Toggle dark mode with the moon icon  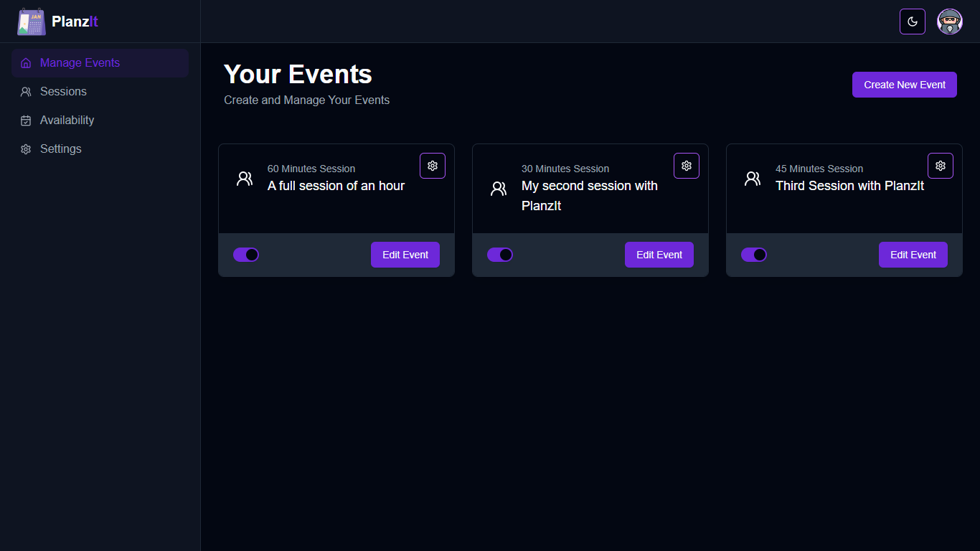913,22
